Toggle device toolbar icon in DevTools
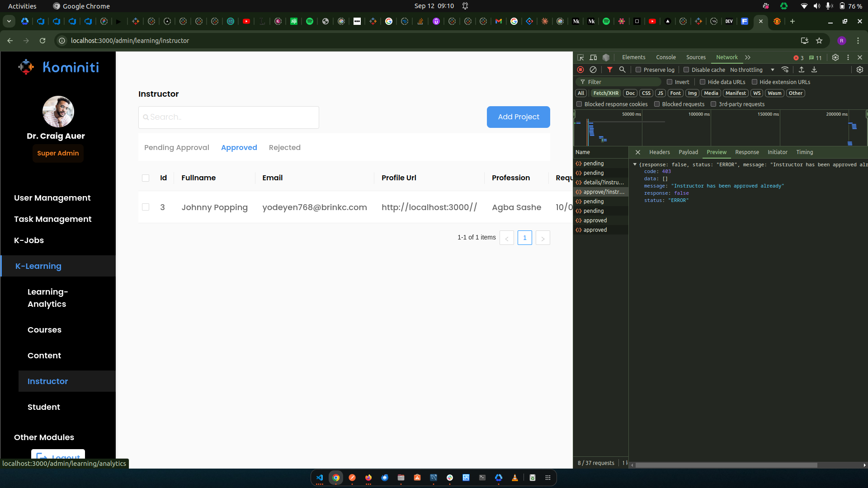Image resolution: width=868 pixels, height=488 pixels. point(594,57)
